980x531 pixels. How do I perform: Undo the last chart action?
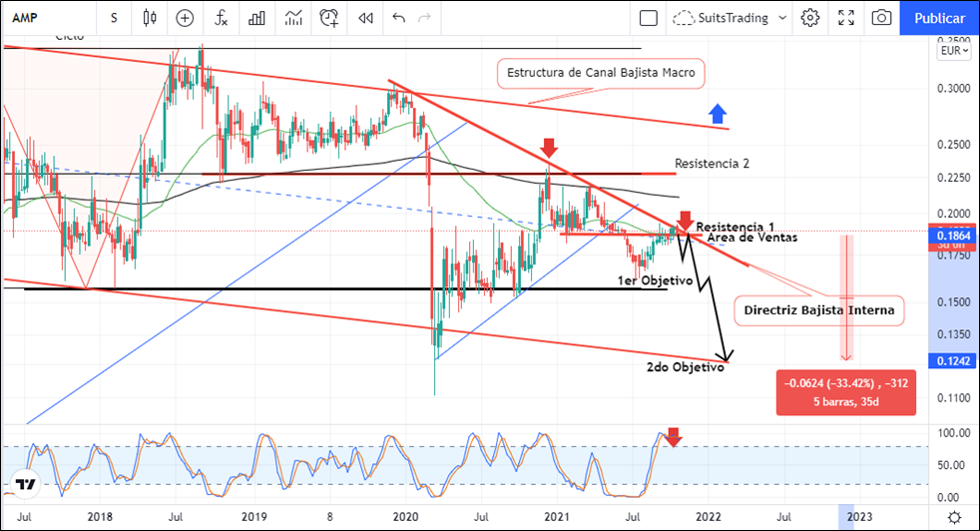click(399, 18)
